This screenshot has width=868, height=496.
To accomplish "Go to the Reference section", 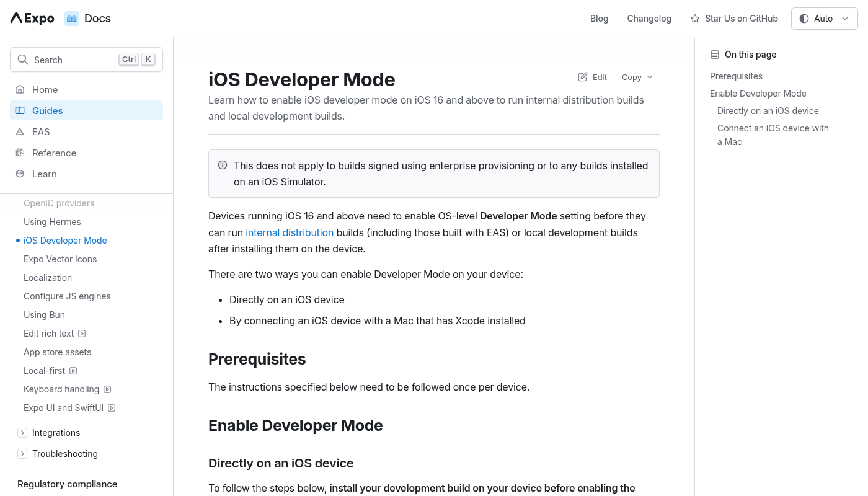I will click(54, 153).
